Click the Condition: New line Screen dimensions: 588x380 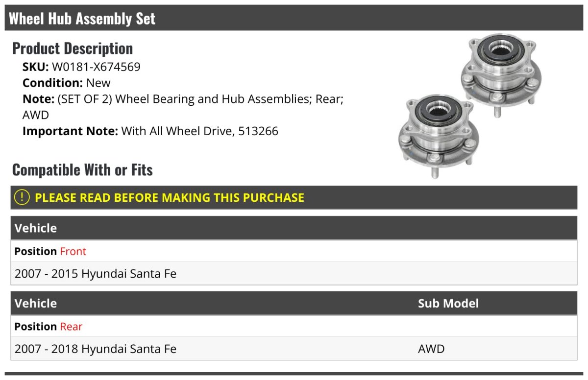click(x=67, y=83)
